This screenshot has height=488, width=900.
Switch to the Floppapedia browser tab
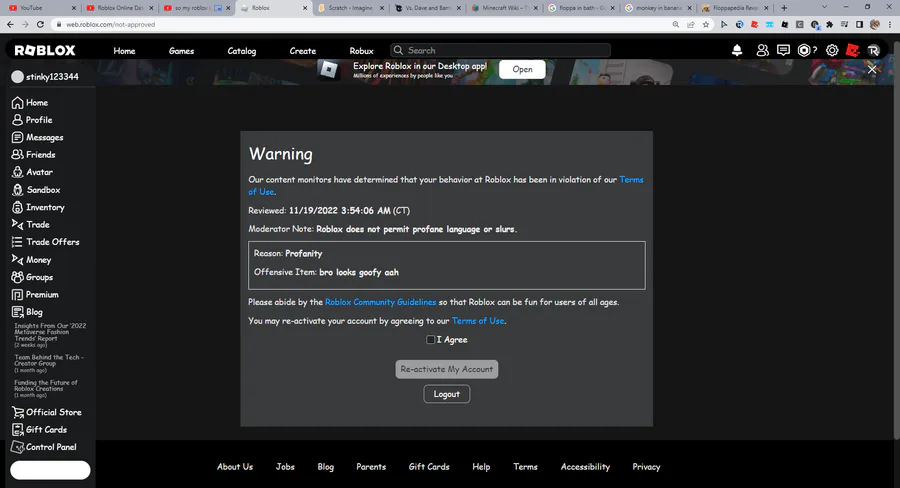(x=735, y=8)
